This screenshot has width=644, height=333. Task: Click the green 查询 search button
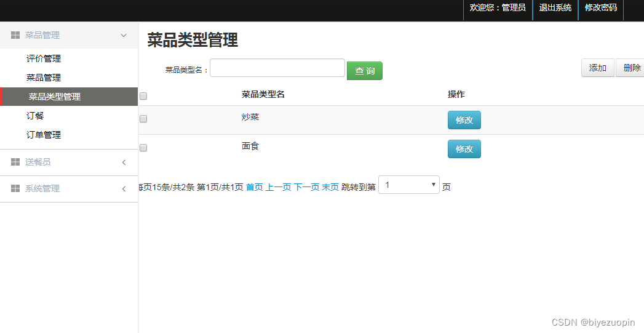pyautogui.click(x=365, y=71)
